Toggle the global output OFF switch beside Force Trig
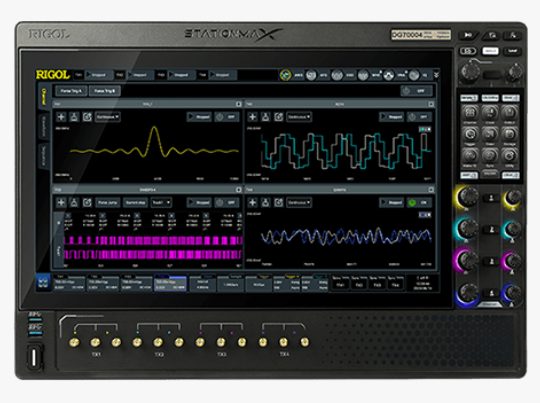The image size is (540, 403). click(x=416, y=91)
